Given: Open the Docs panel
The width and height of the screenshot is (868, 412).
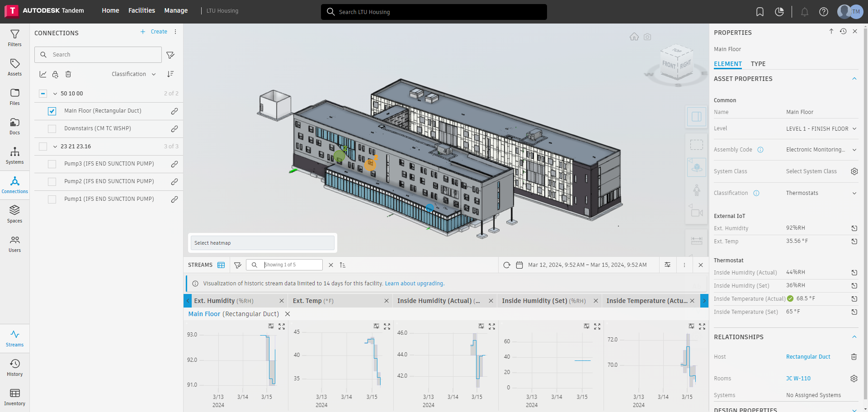Looking at the screenshot, I should point(14,126).
